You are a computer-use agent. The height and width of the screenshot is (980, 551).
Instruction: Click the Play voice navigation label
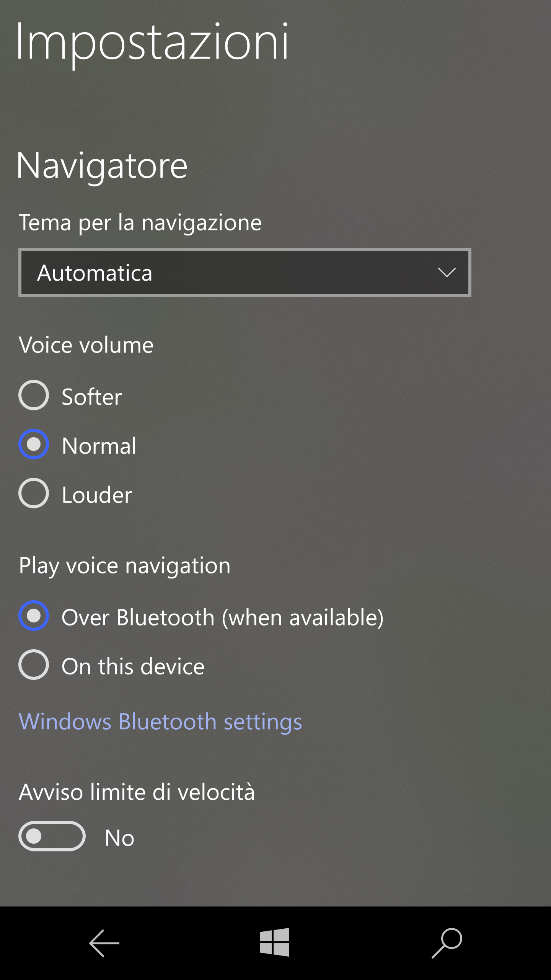(x=125, y=566)
